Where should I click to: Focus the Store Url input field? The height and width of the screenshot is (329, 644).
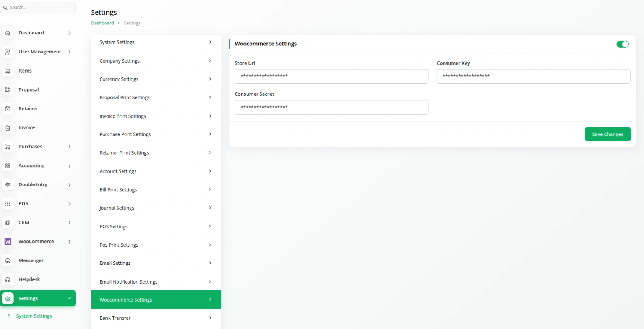[x=331, y=76]
